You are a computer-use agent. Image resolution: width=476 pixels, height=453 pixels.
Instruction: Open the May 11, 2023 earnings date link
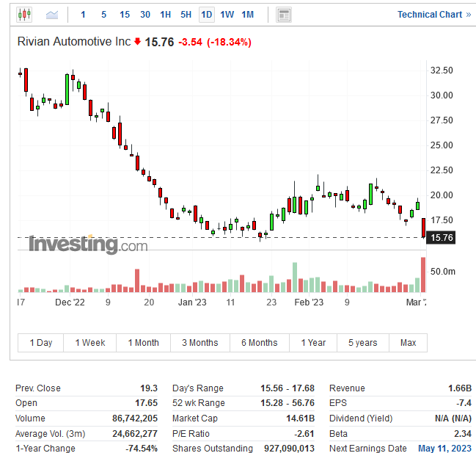(x=444, y=448)
